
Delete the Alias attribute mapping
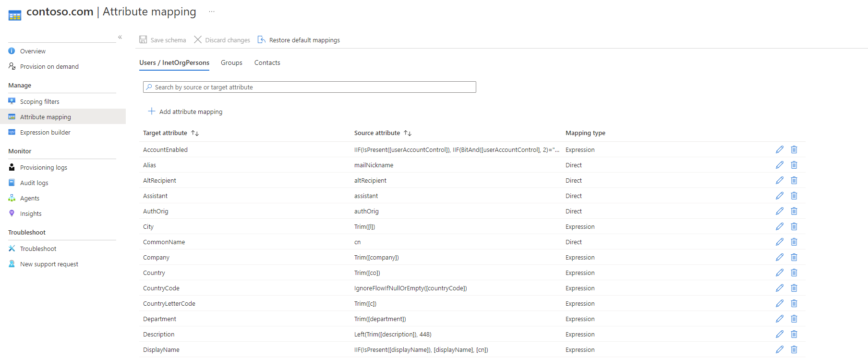coord(794,165)
